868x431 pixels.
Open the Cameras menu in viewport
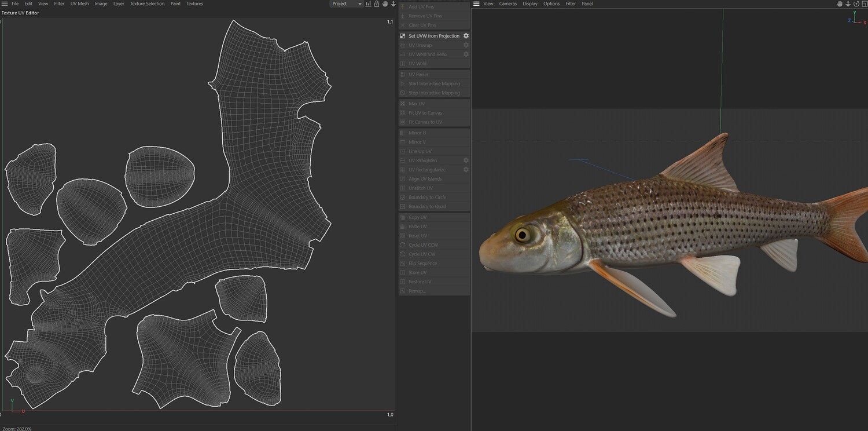(508, 4)
